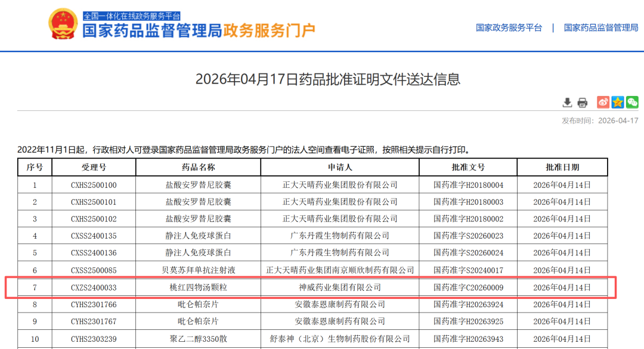Click the 受理号 column header

tap(94, 167)
